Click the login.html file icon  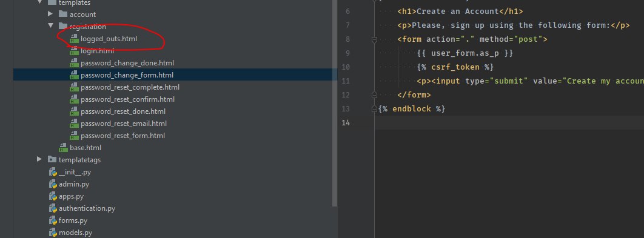pyautogui.click(x=74, y=51)
